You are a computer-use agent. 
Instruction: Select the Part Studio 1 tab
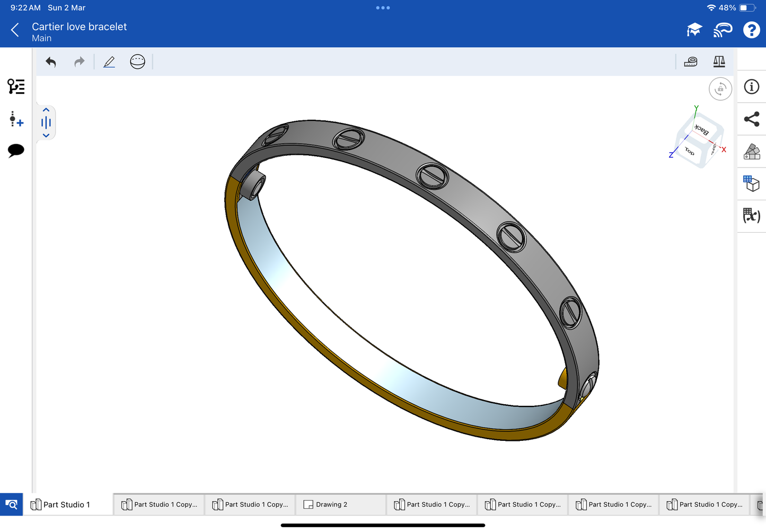pyautogui.click(x=66, y=504)
